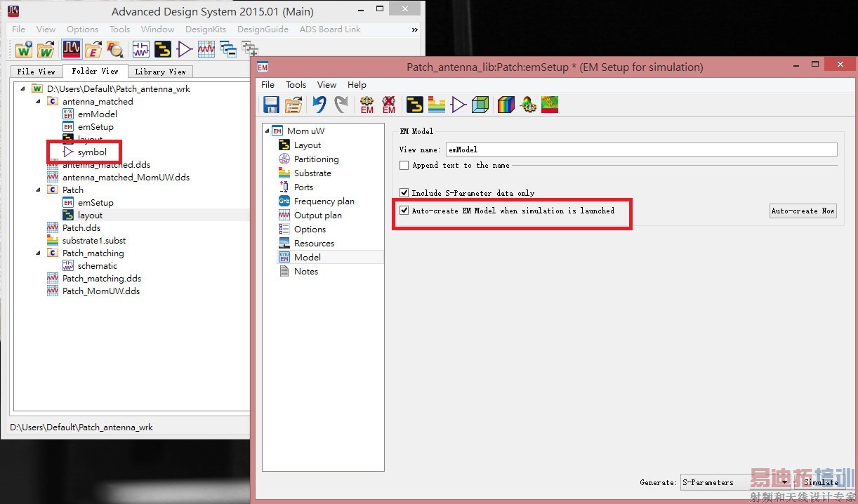Viewport: 858px width, 504px height.
Task: Click the Simulate button
Action: pos(821,482)
